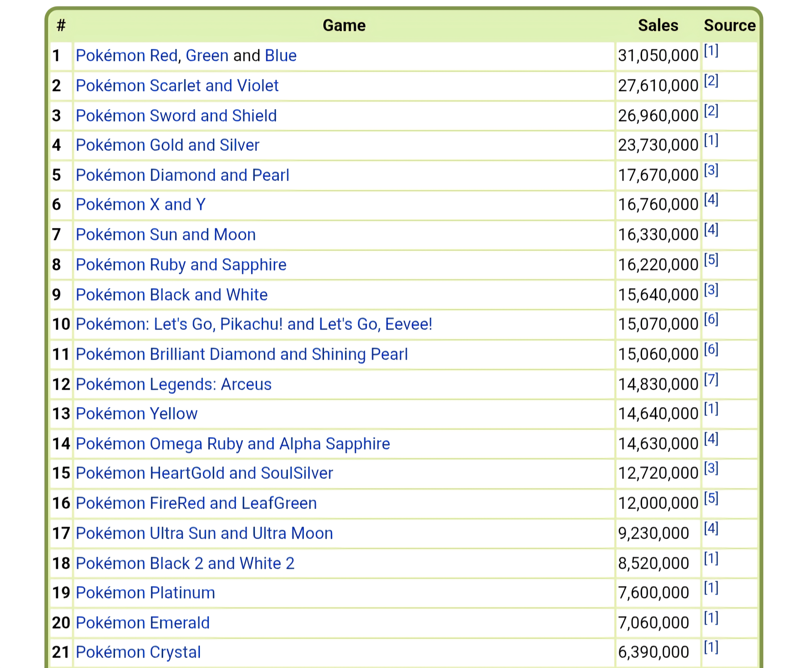Select Pokémon Sun and Moon link
This screenshot has width=812, height=668.
(165, 234)
